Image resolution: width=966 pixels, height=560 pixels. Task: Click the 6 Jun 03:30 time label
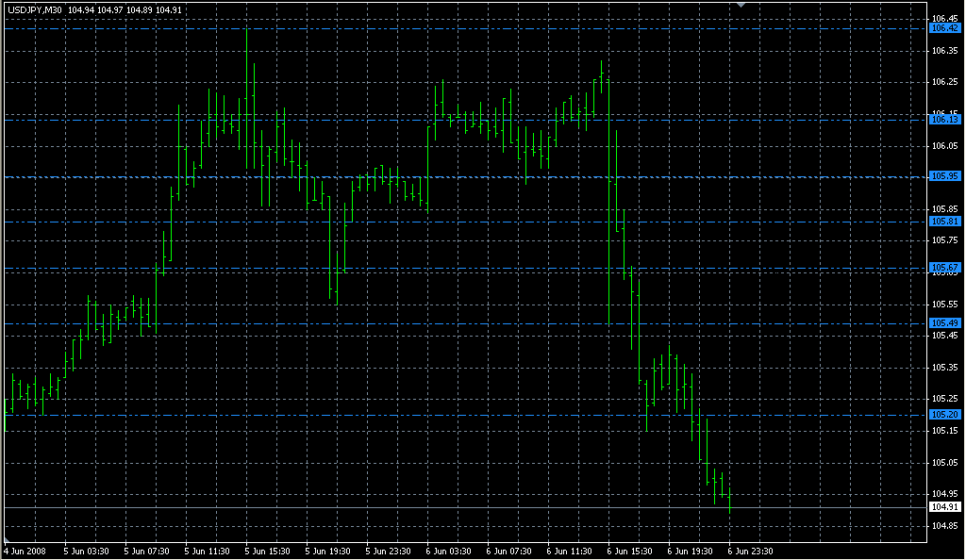[447, 552]
